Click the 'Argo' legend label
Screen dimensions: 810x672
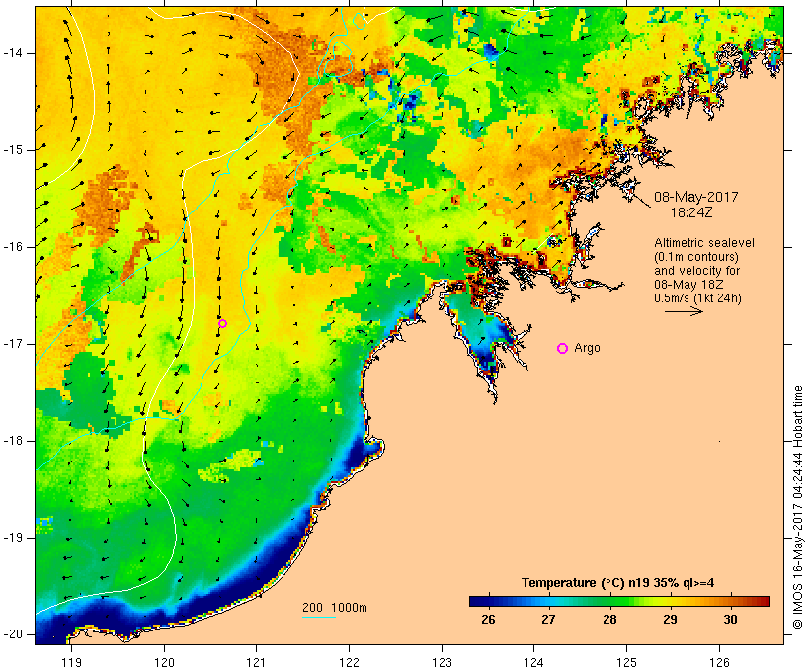click(588, 348)
